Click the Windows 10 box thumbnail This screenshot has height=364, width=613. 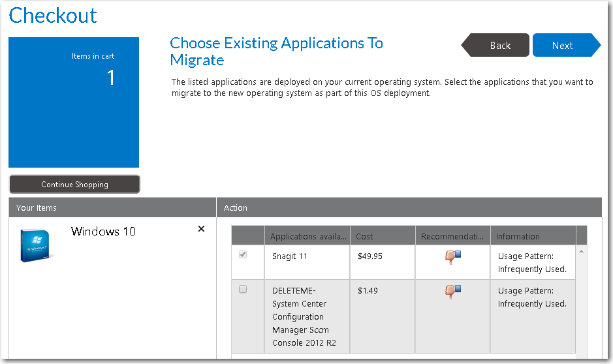37,245
